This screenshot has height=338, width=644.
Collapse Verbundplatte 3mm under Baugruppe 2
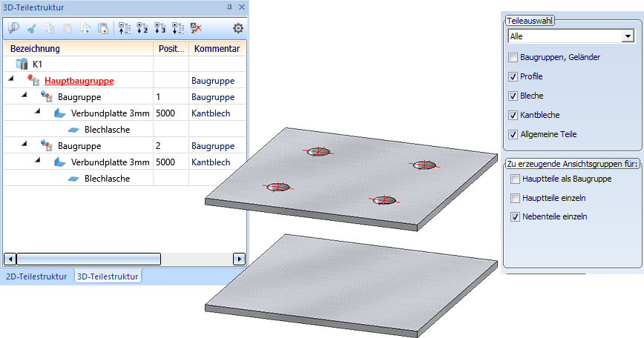[37, 160]
